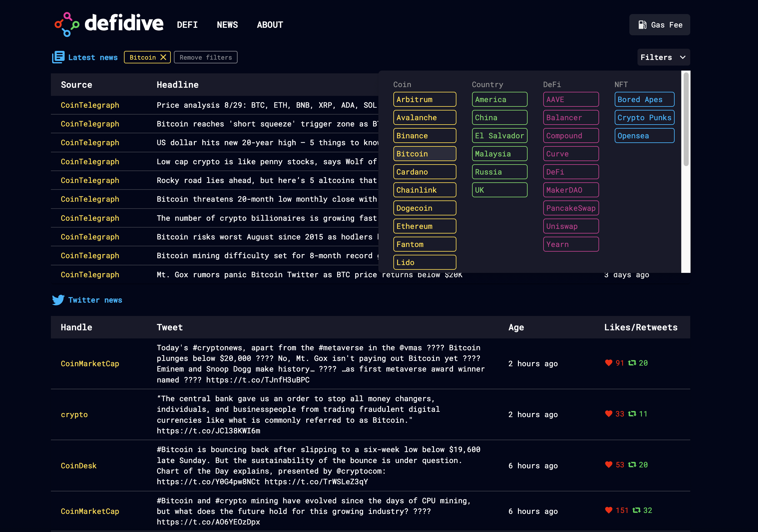Choose the Bored Apes NFT filter
The image size is (758, 532).
coord(644,99)
